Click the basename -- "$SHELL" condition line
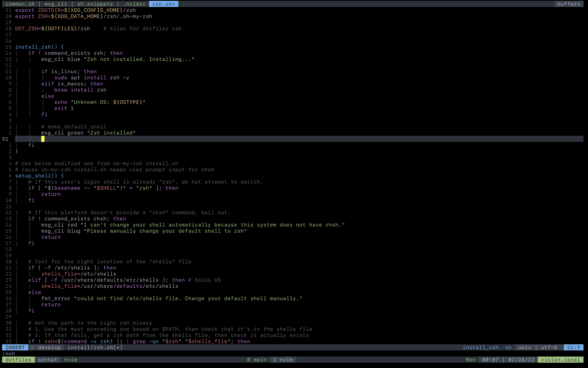This screenshot has height=368, width=588. pos(103,188)
